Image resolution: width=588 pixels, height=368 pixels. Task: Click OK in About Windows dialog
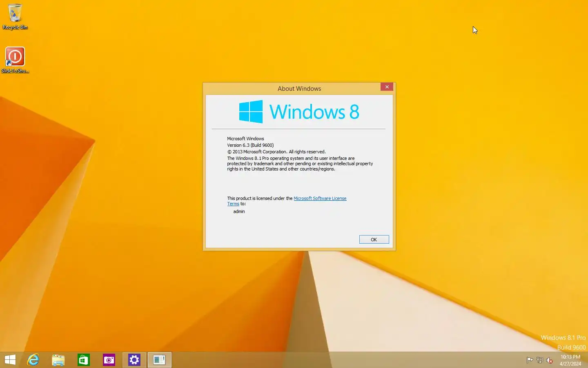(x=374, y=240)
